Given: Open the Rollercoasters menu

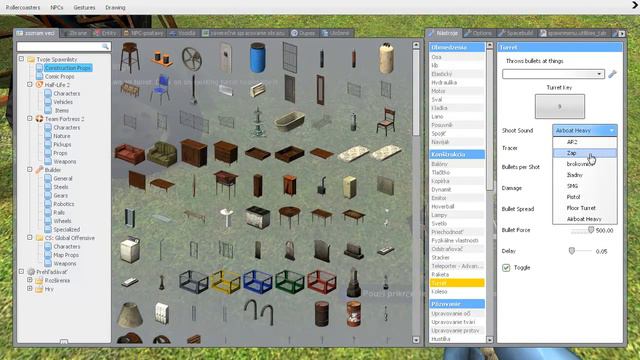Looking at the screenshot, I should point(23,7).
